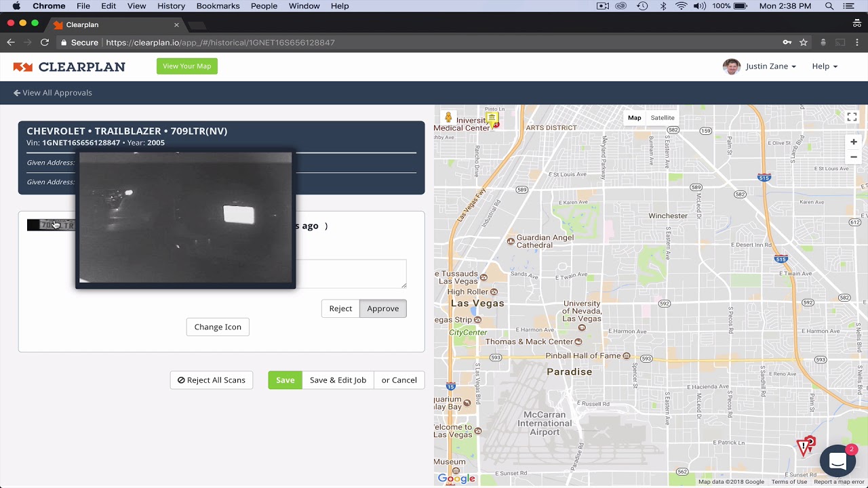
Task: Zoom out on the map
Action: tap(854, 157)
